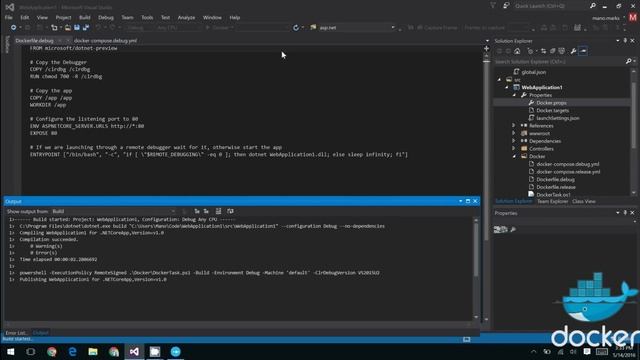
Task: Open the Debug menu
Action: [x=106, y=18]
